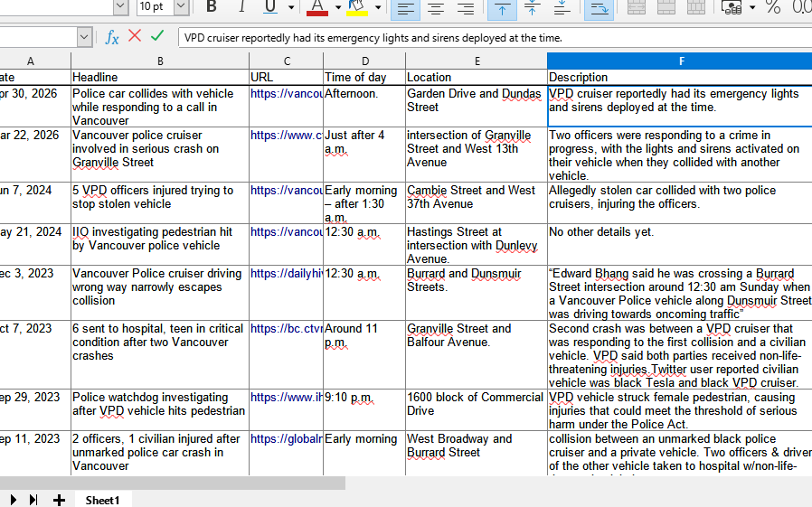
Task: Select time cell '9:10 p.m.'
Action: (x=364, y=409)
